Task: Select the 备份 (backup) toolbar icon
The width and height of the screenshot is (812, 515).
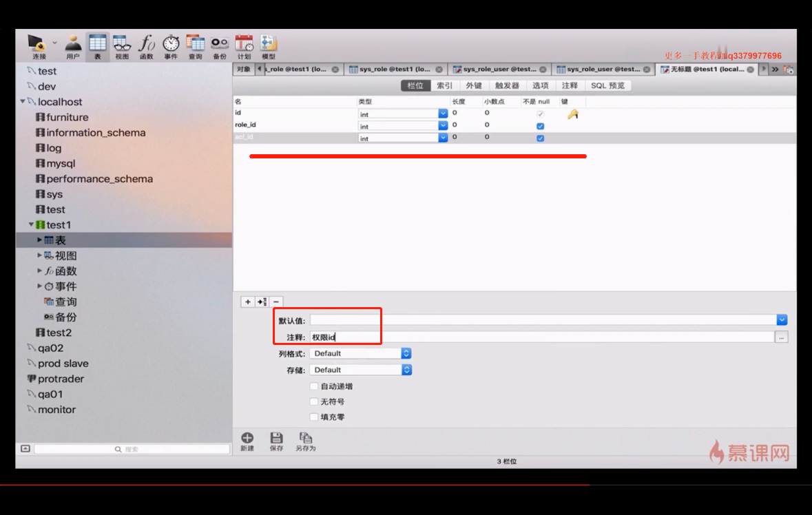Action: tap(220, 47)
